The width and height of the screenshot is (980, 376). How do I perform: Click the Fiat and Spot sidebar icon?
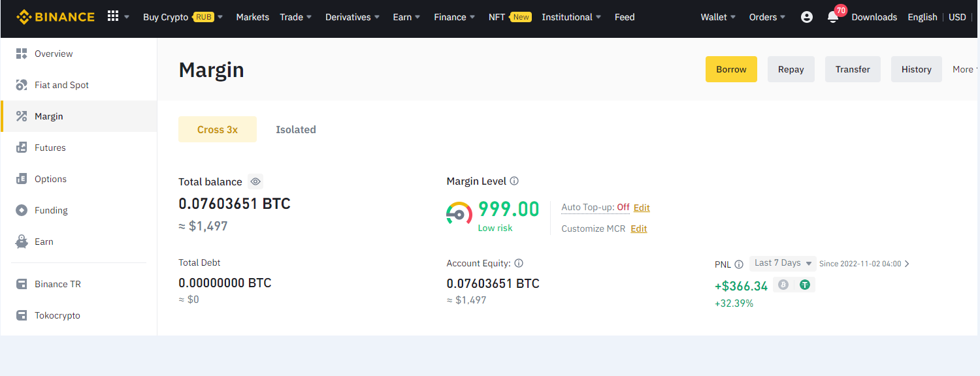coord(22,85)
